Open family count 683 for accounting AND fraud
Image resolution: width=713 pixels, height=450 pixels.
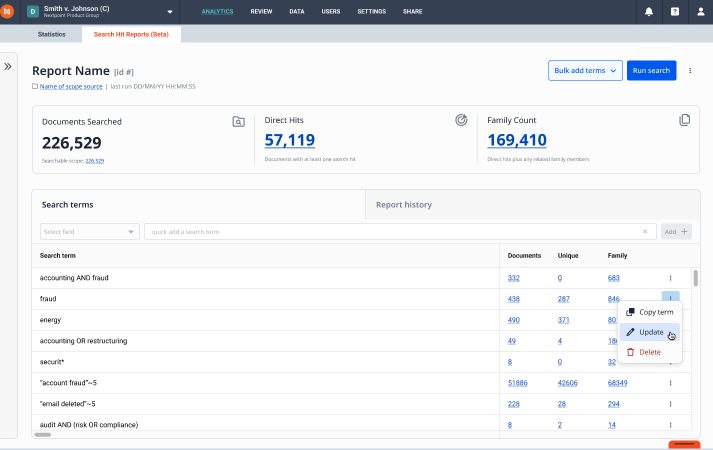click(x=613, y=278)
